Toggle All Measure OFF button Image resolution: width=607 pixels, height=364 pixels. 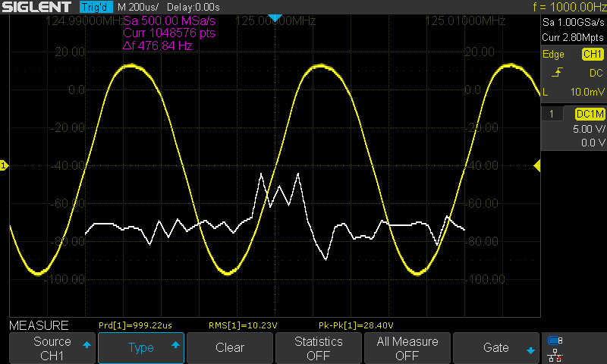tap(407, 348)
